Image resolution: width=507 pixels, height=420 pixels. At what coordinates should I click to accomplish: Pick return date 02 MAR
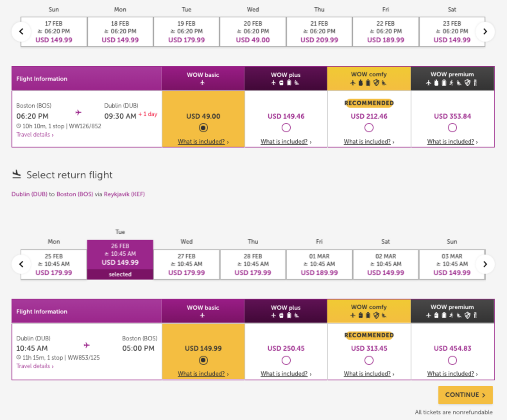click(386, 265)
